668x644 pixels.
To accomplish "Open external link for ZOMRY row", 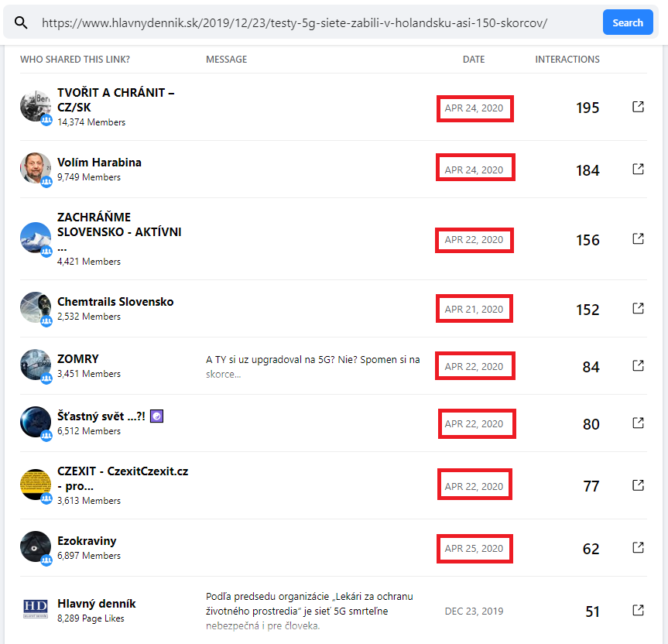I will [x=638, y=365].
